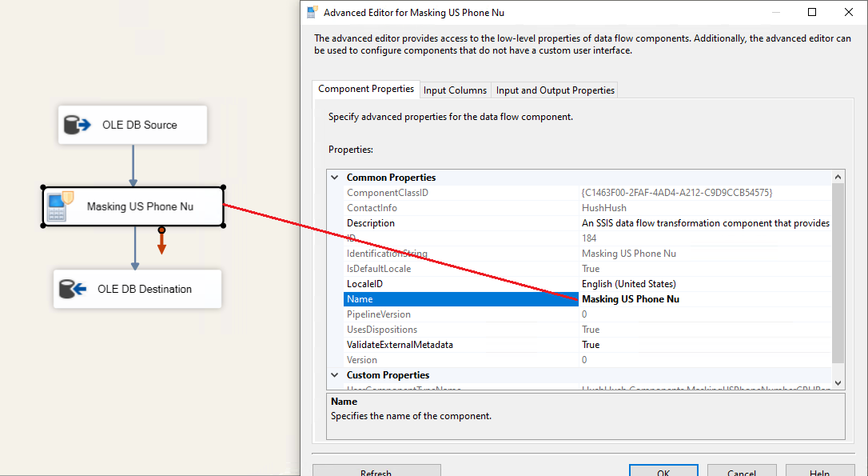Collapse the Custom Properties section
The image size is (868, 476).
click(x=335, y=375)
